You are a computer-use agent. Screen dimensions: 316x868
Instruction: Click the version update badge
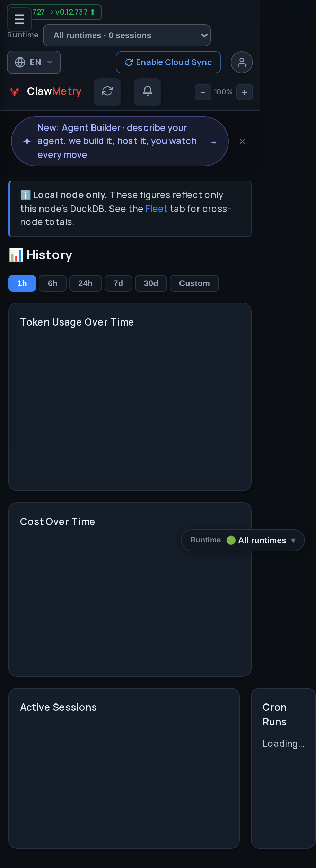64,12
